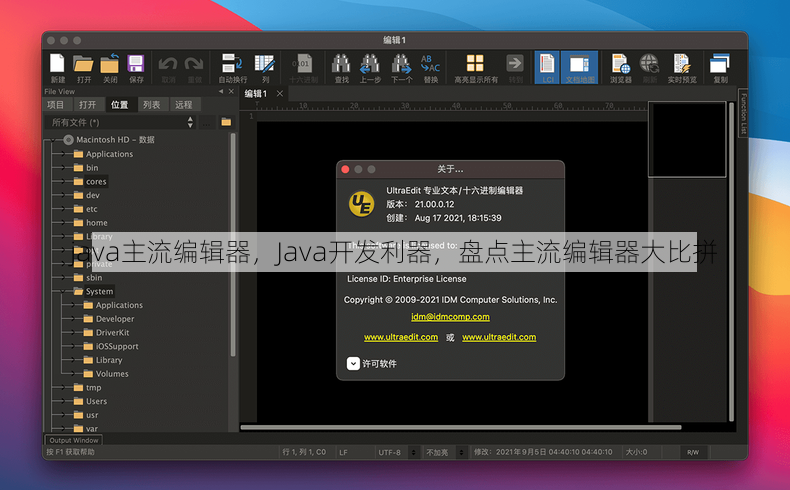Collapse the System folder tree arrow

tap(63, 291)
